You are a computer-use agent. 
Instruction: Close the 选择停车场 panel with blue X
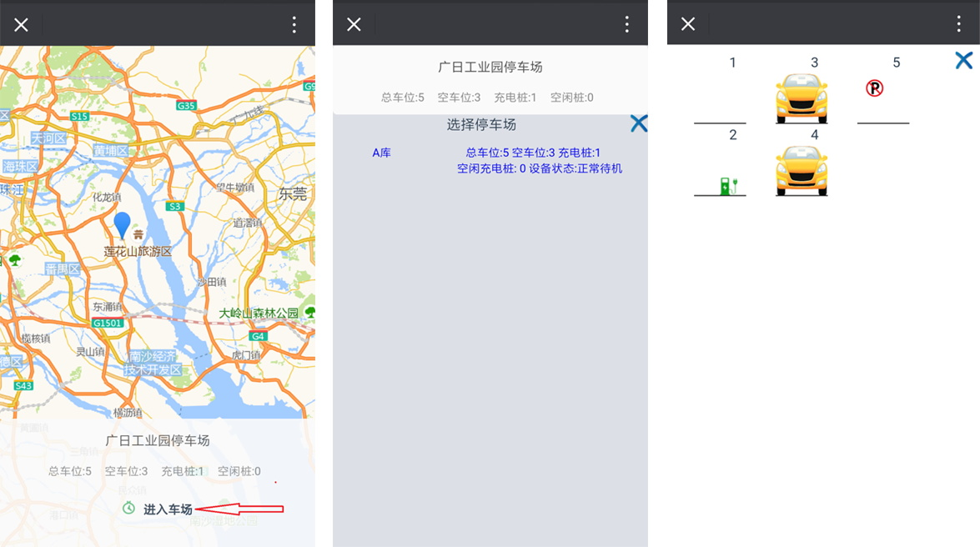click(x=639, y=123)
